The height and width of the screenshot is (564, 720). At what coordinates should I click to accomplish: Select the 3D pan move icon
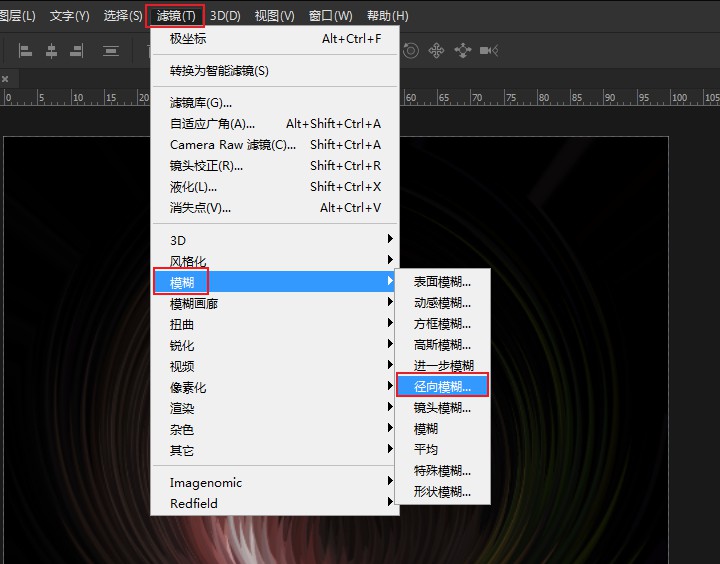tap(436, 50)
